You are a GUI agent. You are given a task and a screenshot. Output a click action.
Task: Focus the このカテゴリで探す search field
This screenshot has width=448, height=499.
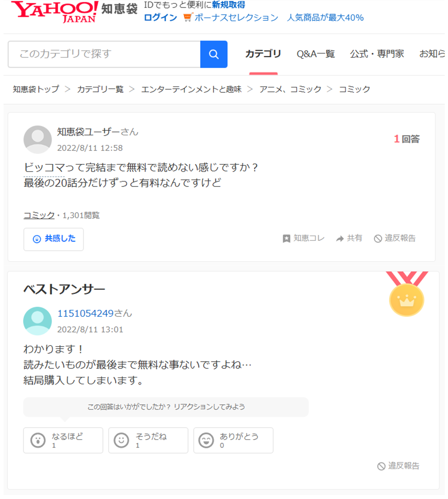[x=104, y=54]
